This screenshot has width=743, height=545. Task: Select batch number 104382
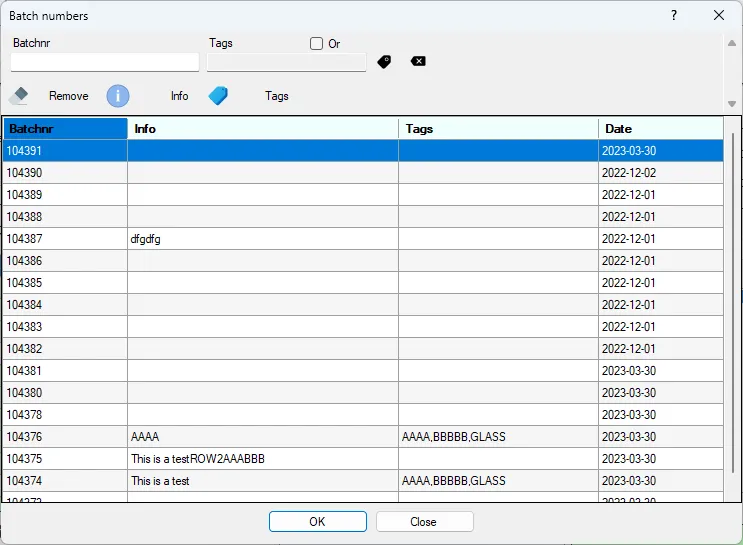pyautogui.click(x=65, y=349)
